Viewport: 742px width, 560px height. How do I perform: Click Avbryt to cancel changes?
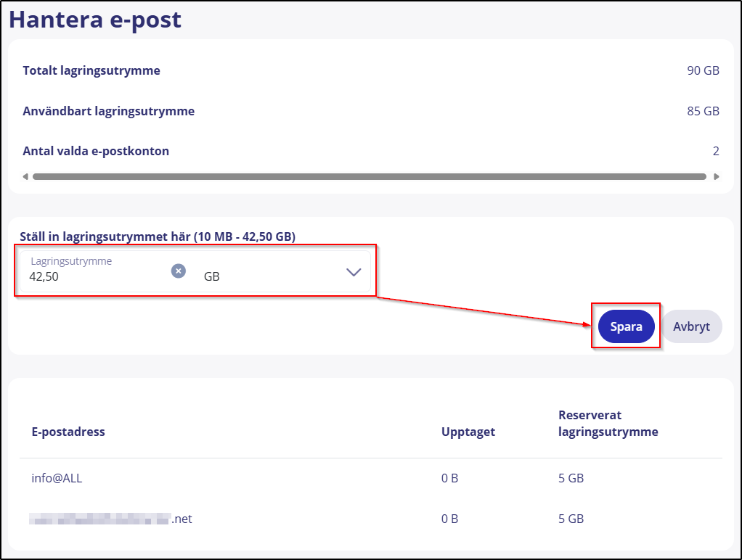pyautogui.click(x=691, y=326)
